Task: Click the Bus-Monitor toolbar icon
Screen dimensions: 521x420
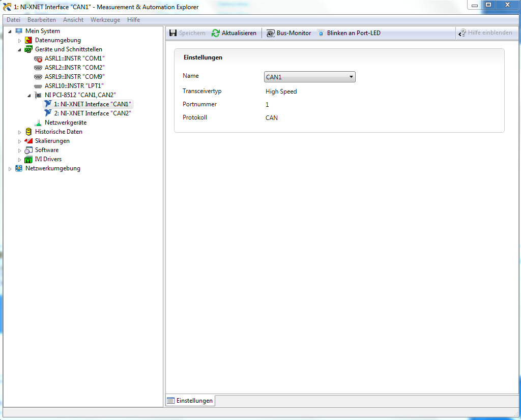Action: pyautogui.click(x=271, y=33)
